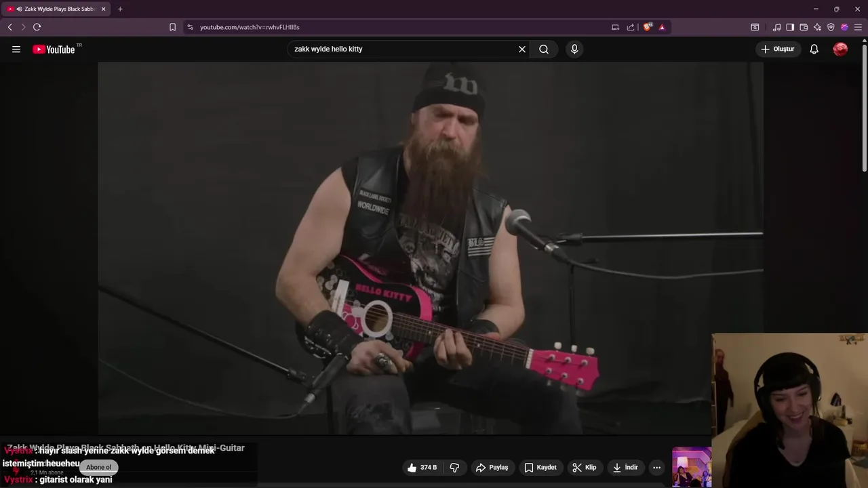868x488 pixels.
Task: Save video using Kaydet button
Action: coord(540,468)
